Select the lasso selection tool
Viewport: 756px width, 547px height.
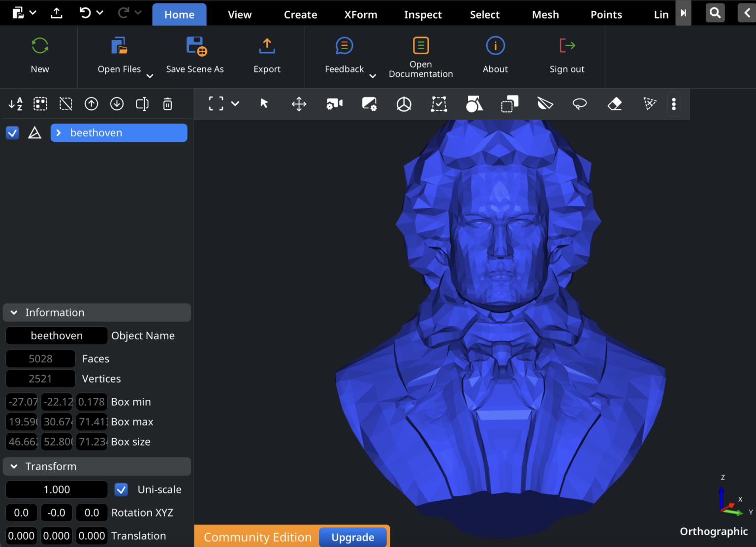point(579,104)
